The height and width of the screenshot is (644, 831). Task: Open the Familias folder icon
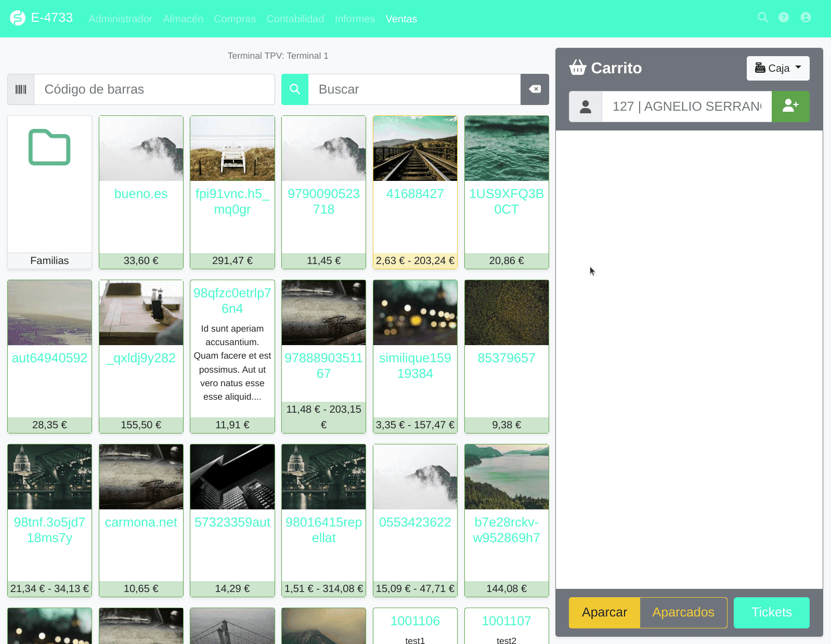(x=49, y=147)
